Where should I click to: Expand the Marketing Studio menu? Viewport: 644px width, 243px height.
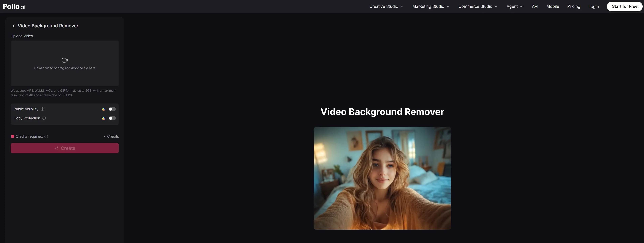tap(431, 6)
